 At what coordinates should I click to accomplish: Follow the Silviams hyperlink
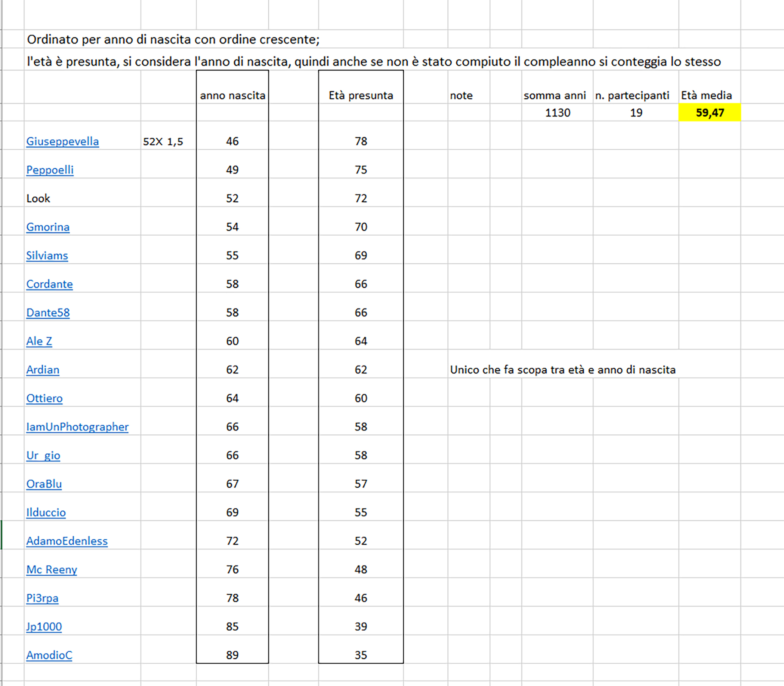click(x=47, y=256)
